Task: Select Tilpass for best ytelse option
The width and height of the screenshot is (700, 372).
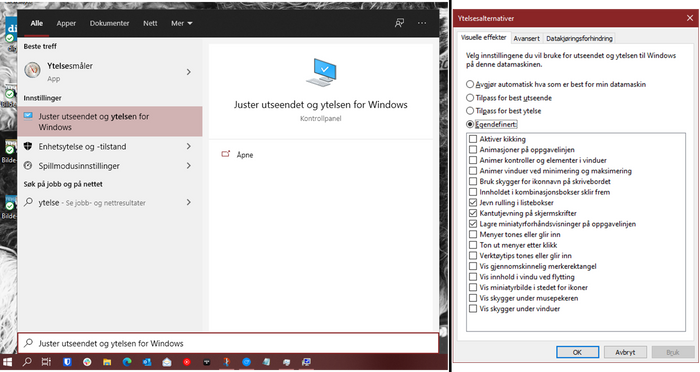Action: click(x=470, y=111)
